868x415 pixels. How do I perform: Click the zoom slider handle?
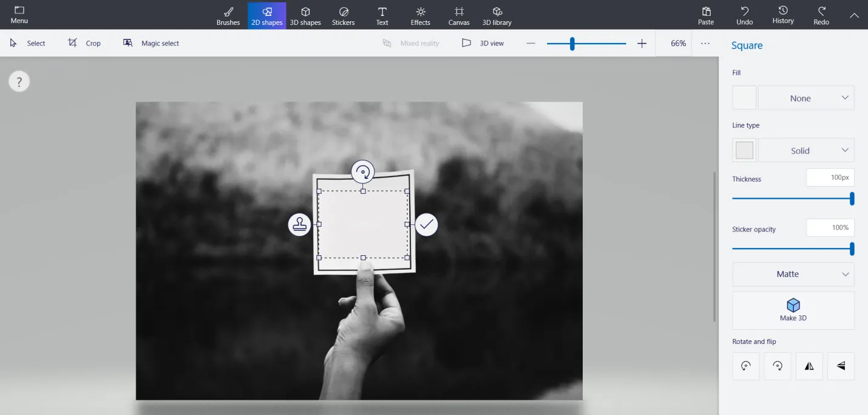pos(572,43)
